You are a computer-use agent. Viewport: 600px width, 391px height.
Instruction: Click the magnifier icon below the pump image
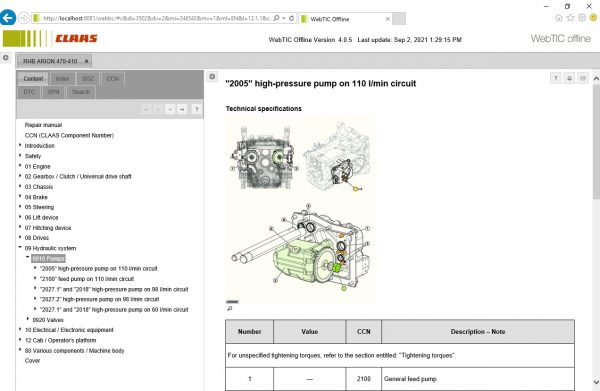point(230,308)
